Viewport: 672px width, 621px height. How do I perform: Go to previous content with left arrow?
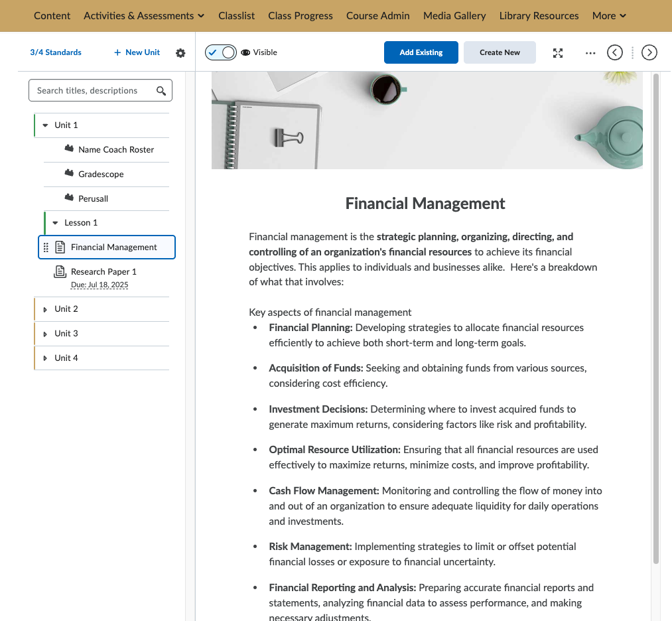click(615, 52)
